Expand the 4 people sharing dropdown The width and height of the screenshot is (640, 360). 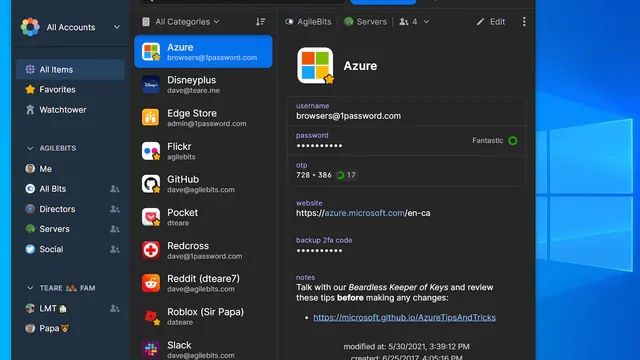click(414, 22)
